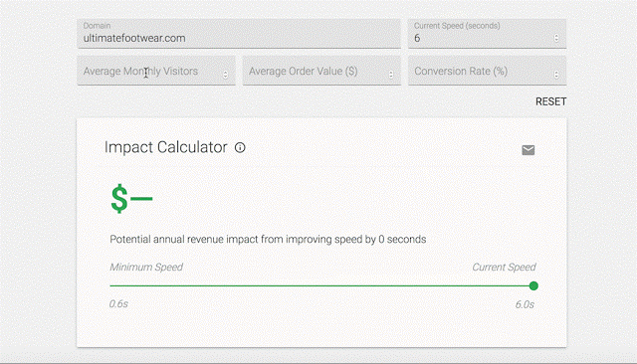Click the Domain input field
The image size is (637, 364).
[x=239, y=34]
